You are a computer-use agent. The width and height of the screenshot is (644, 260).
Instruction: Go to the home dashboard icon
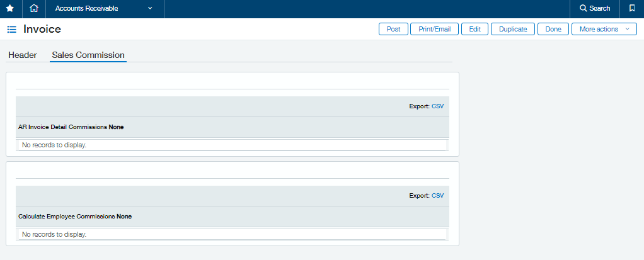pos(34,9)
